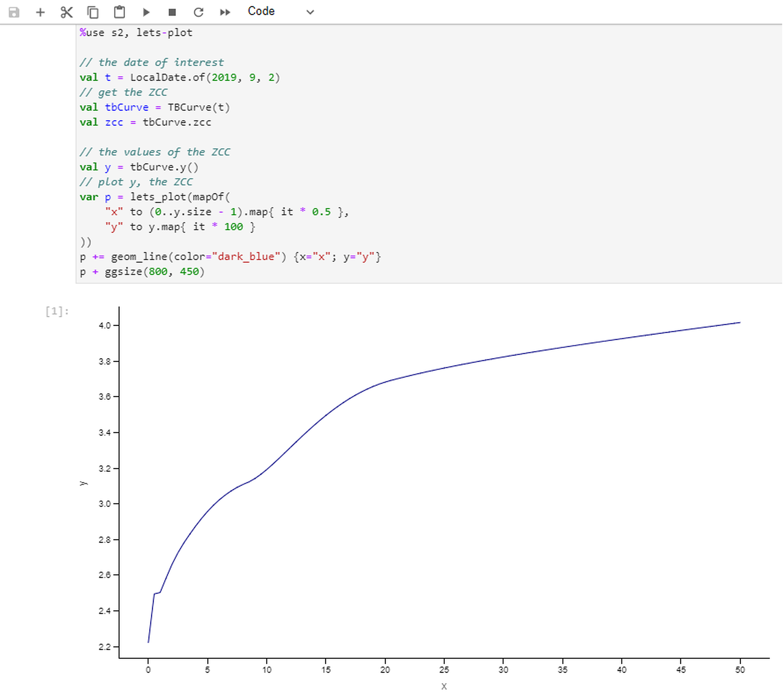Screen dimensions: 783x700
Task: Click the line 'val t = LocalDate.of(2019, 9, 2)'
Action: click(180, 77)
